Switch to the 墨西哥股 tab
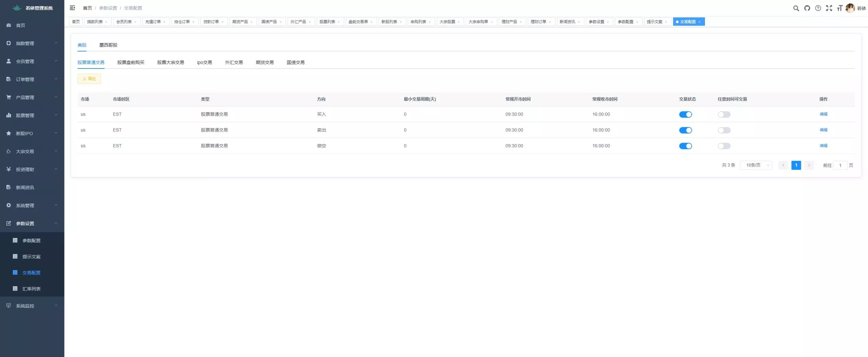 tap(108, 45)
